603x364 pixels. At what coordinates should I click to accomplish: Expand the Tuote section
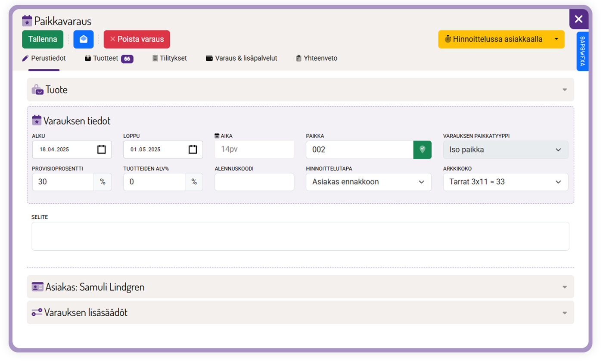[300, 90]
